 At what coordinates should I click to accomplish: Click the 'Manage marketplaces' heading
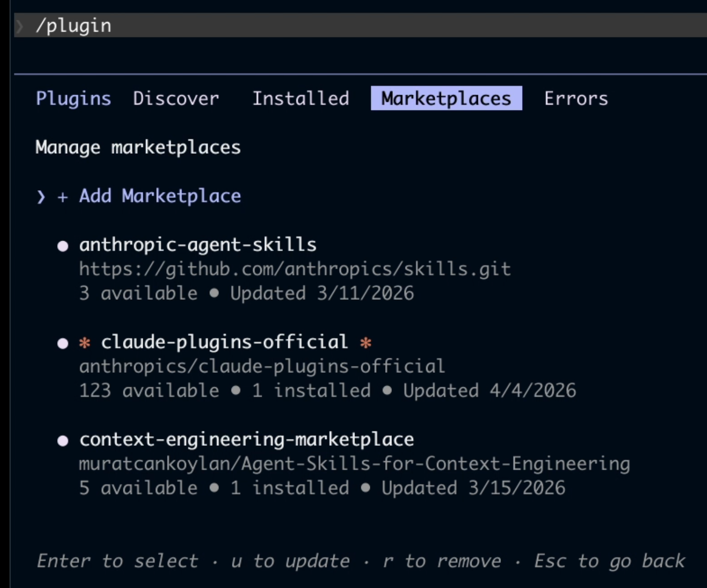pyautogui.click(x=138, y=147)
